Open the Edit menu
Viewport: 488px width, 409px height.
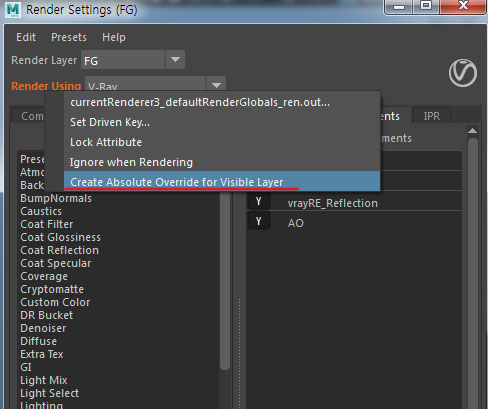26,37
